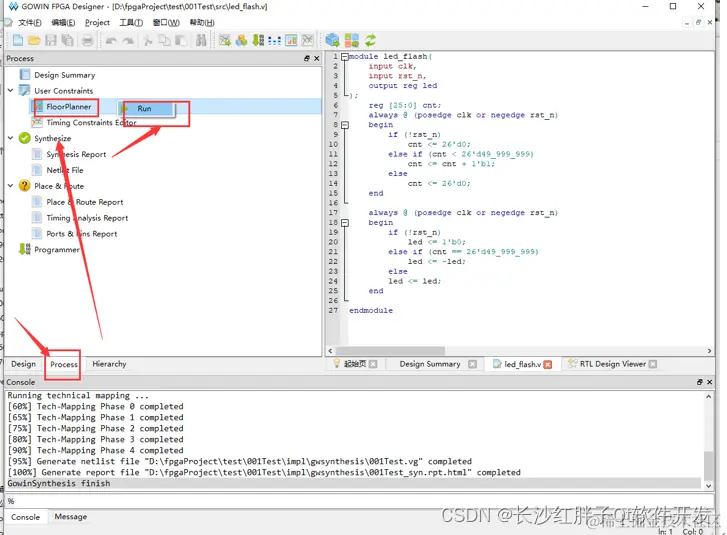This screenshot has width=727, height=535.
Task: Click the Undo arrow icon
Action: (111, 41)
